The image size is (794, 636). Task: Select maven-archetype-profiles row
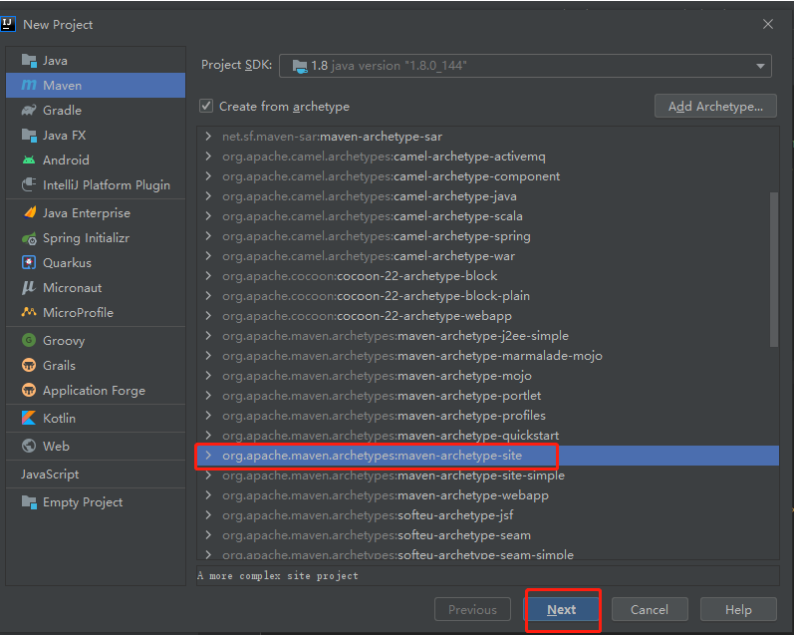click(x=488, y=415)
